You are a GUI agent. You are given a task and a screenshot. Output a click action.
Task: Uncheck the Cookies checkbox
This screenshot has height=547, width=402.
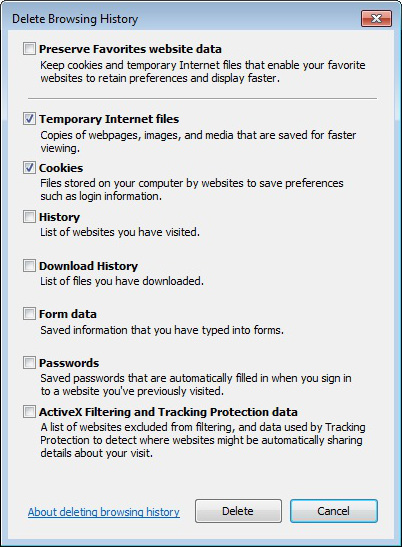pyautogui.click(x=29, y=168)
